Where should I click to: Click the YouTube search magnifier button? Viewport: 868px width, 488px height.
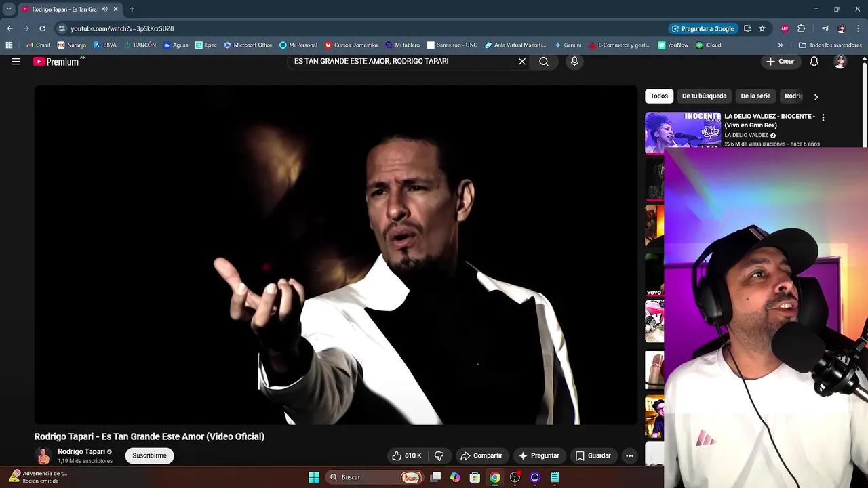tap(544, 62)
